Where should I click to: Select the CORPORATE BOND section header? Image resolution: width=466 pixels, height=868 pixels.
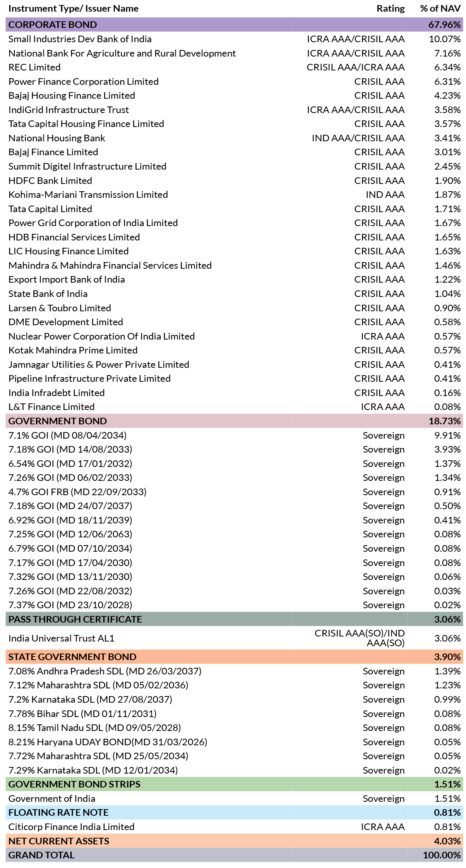[234, 25]
